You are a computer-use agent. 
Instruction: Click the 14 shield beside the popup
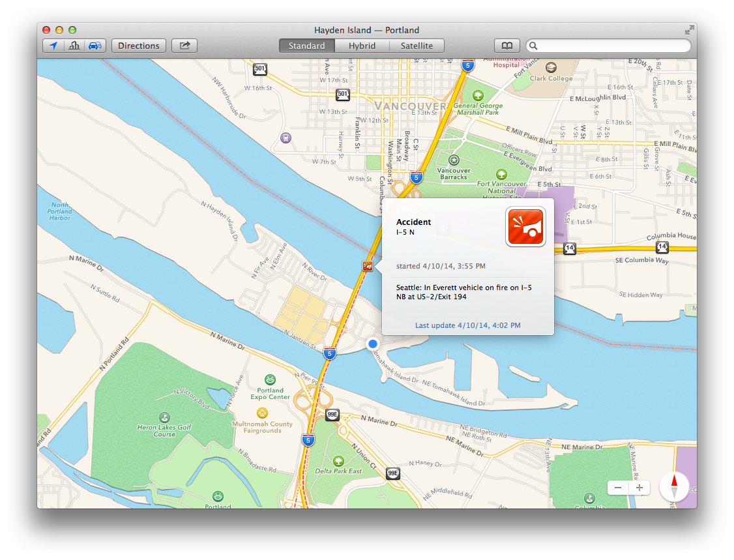coord(569,248)
